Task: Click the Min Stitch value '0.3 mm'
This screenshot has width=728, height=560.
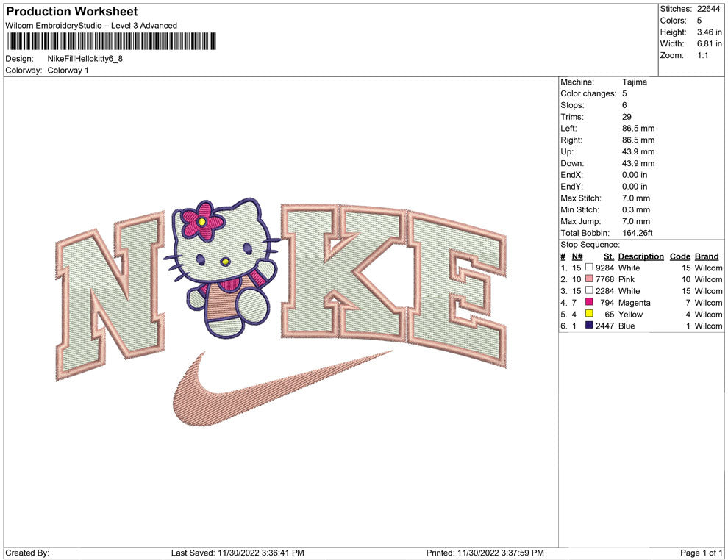Action: (636, 209)
